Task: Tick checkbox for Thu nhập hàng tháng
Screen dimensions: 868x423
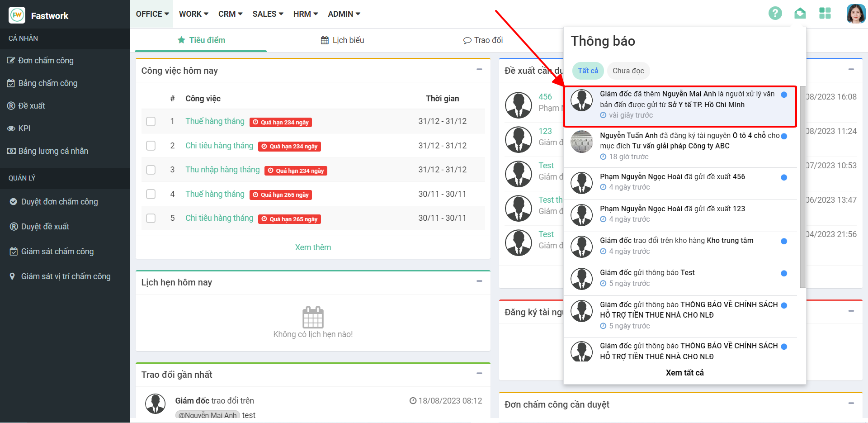Action: (151, 170)
